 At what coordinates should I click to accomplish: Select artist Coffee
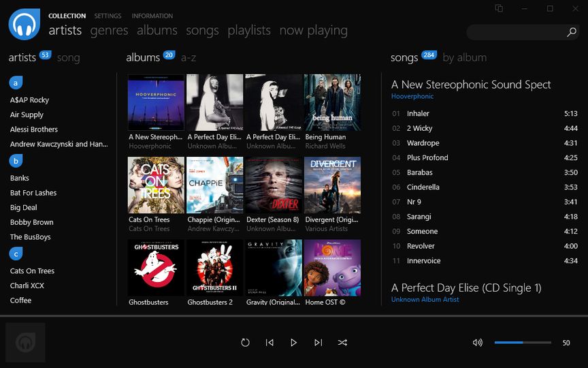(x=20, y=300)
